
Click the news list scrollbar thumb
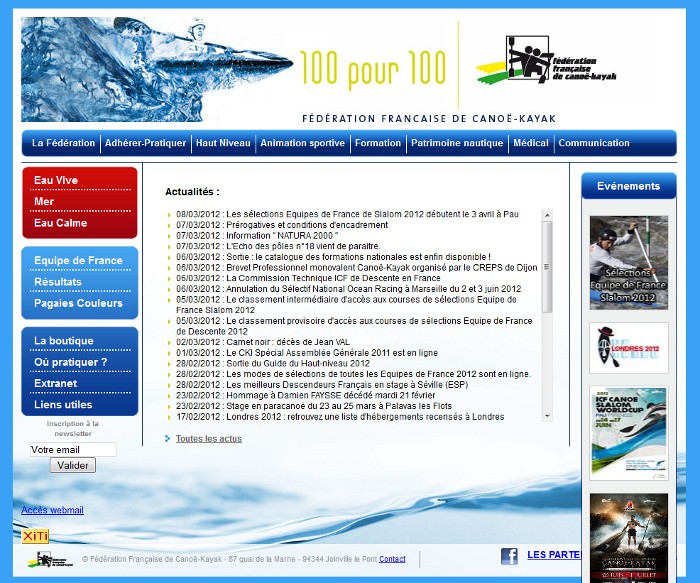click(547, 267)
